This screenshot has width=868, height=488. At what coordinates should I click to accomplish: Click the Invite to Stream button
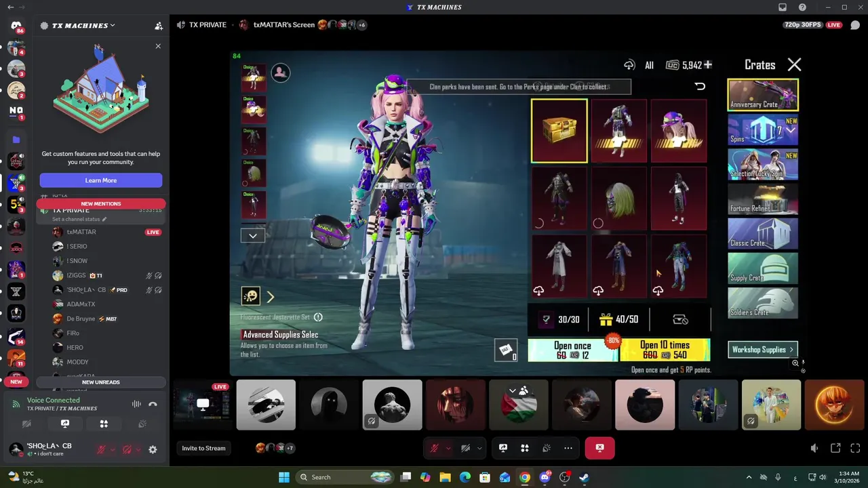click(x=203, y=448)
